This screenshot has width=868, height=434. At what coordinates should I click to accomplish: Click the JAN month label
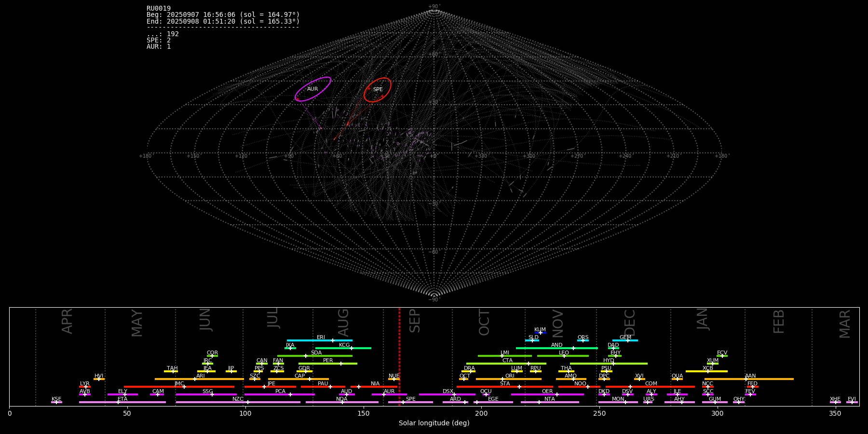tap(703, 319)
